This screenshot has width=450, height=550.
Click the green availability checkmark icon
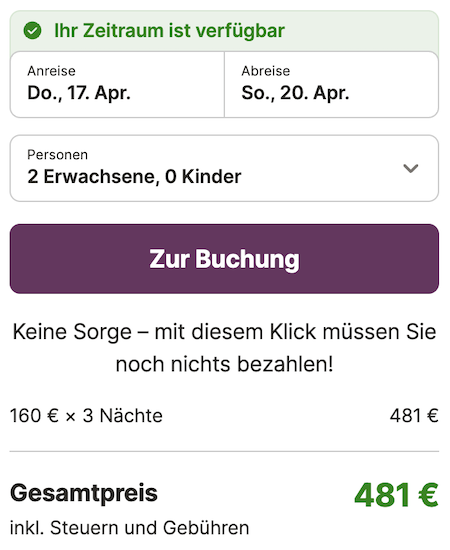click(x=32, y=31)
